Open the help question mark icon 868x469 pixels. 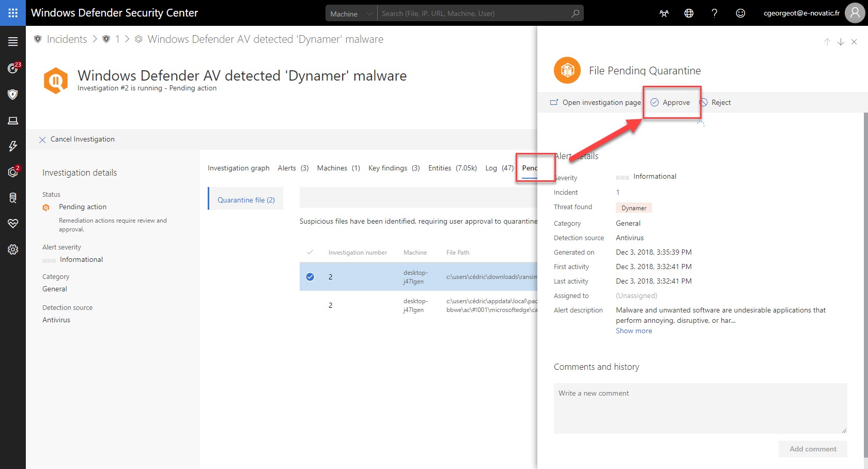[715, 13]
